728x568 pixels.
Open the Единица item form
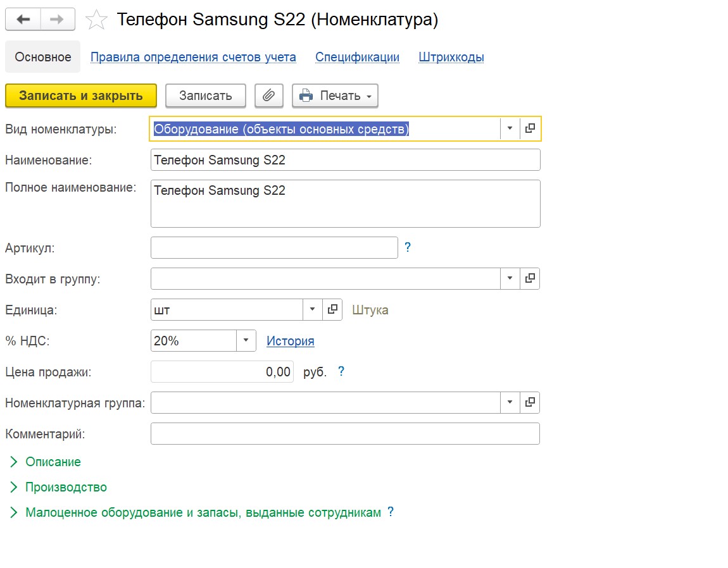pos(332,309)
